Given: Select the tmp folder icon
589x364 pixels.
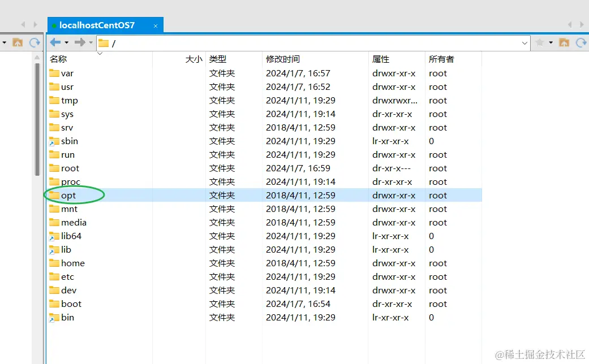Looking at the screenshot, I should tap(54, 100).
